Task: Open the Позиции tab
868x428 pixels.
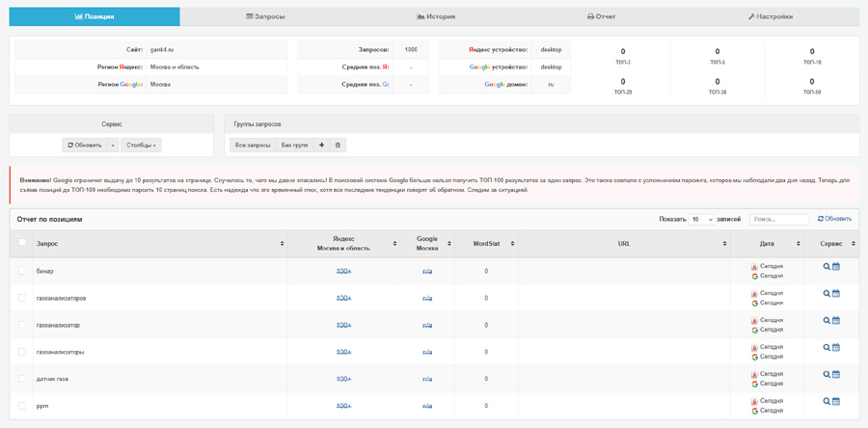Action: pos(95,16)
